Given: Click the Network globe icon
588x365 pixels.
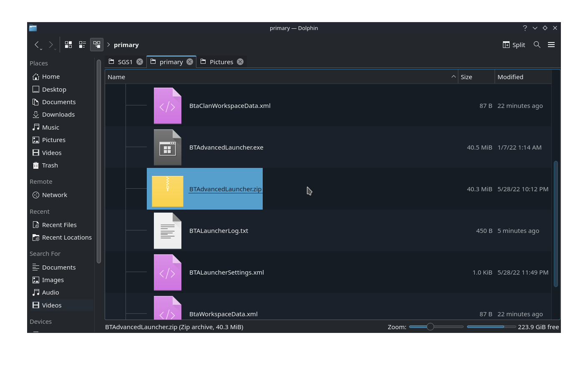Looking at the screenshot, I should [x=36, y=195].
